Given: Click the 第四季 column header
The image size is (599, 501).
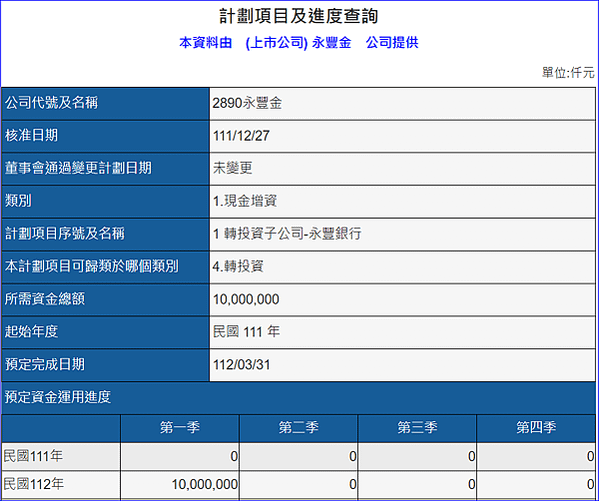Looking at the screenshot, I should pyautogui.click(x=536, y=427).
